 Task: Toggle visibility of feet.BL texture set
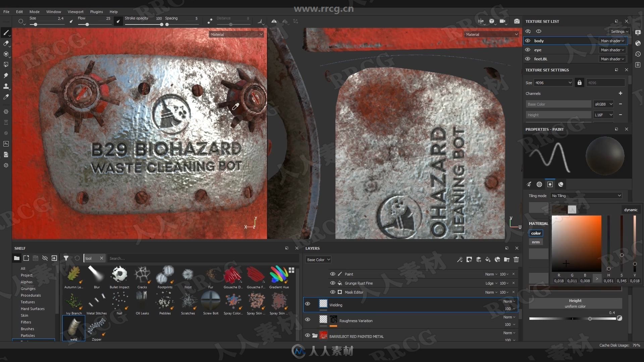pyautogui.click(x=528, y=59)
